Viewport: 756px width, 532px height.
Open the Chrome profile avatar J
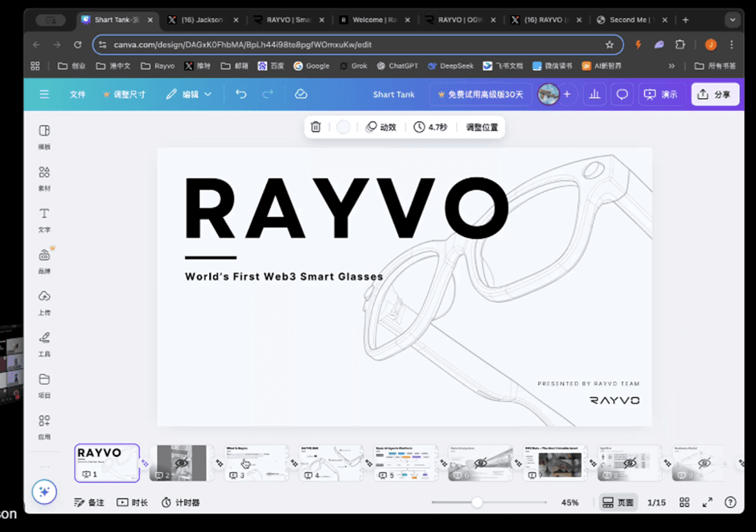click(x=711, y=45)
